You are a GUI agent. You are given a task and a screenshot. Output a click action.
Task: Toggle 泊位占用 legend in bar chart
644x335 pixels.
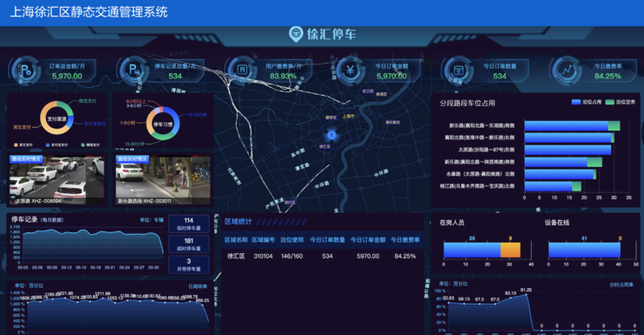point(587,102)
